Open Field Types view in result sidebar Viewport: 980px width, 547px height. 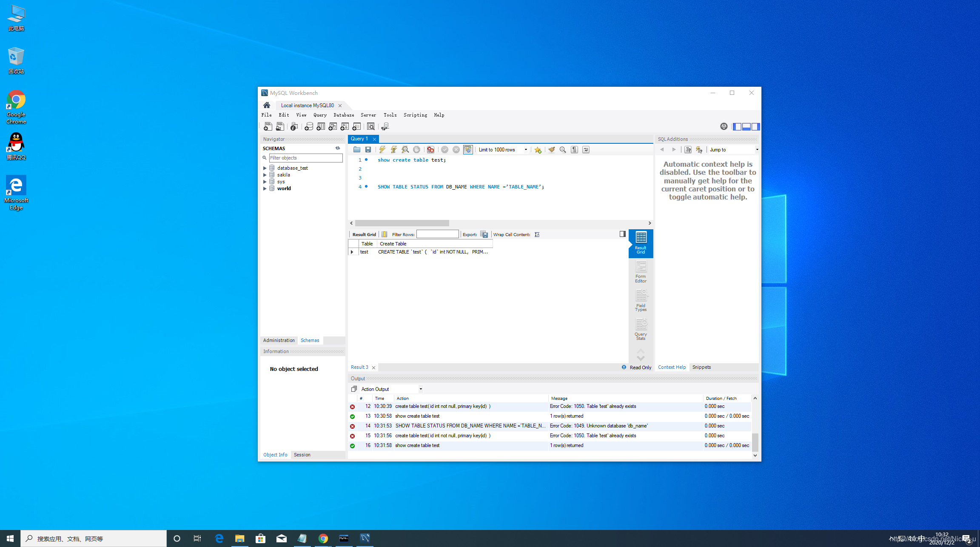641,300
